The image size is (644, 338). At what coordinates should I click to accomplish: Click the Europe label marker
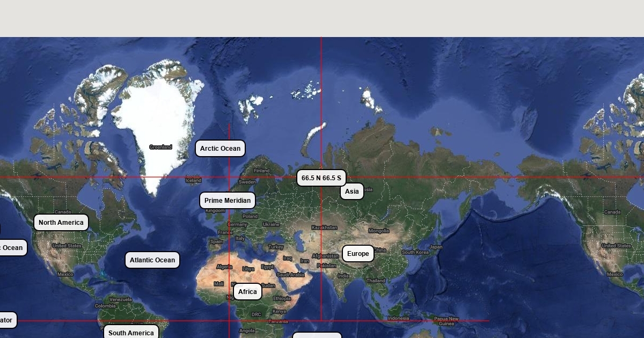358,254
